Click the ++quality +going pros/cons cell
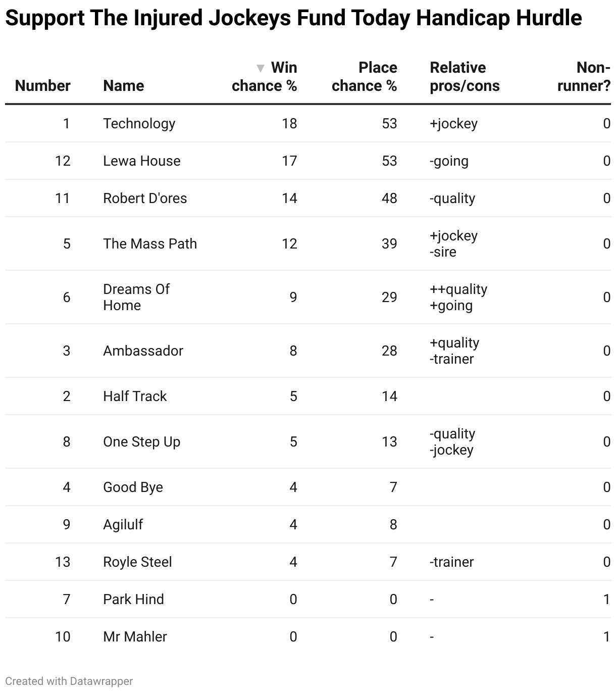This screenshot has height=693, width=616. point(458,297)
